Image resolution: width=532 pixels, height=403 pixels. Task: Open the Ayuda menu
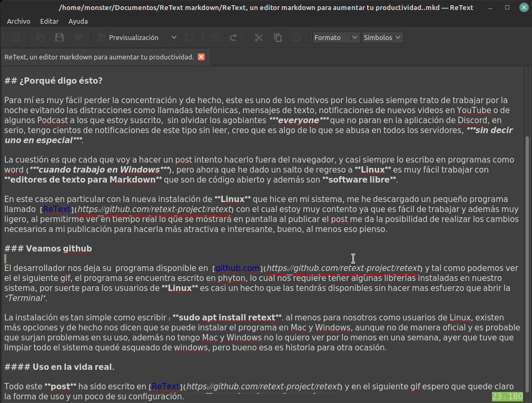[78, 22]
